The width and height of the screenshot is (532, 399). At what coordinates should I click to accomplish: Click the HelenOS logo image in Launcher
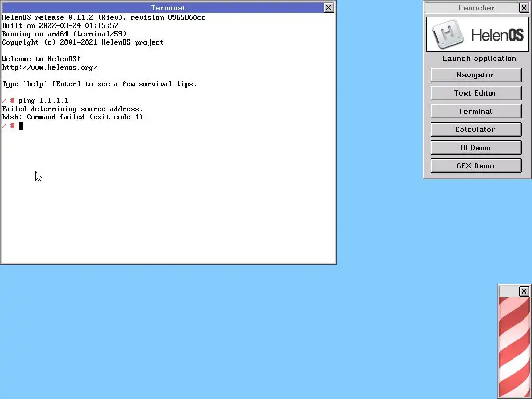pyautogui.click(x=477, y=34)
